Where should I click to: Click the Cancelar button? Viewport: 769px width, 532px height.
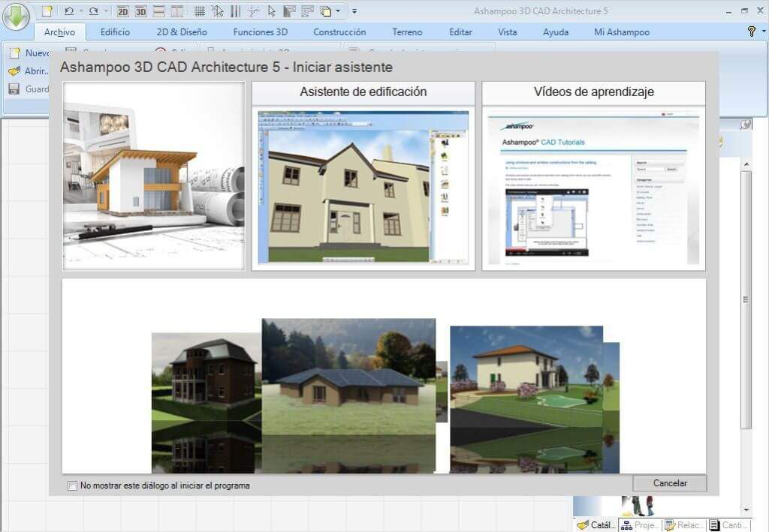pyautogui.click(x=669, y=483)
